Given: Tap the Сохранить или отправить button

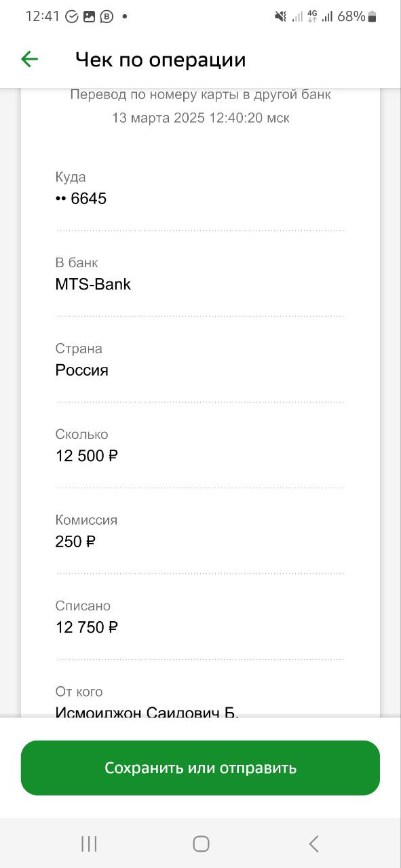Looking at the screenshot, I should pos(200,768).
